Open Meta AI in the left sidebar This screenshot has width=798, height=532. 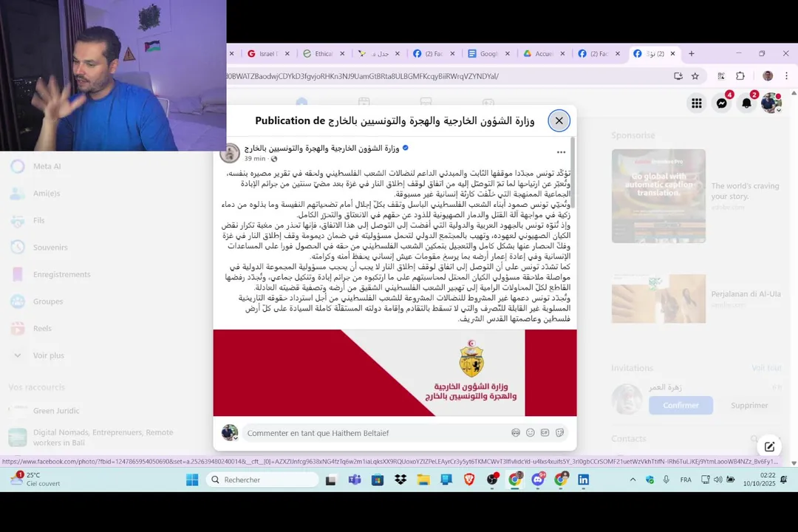tap(47, 166)
